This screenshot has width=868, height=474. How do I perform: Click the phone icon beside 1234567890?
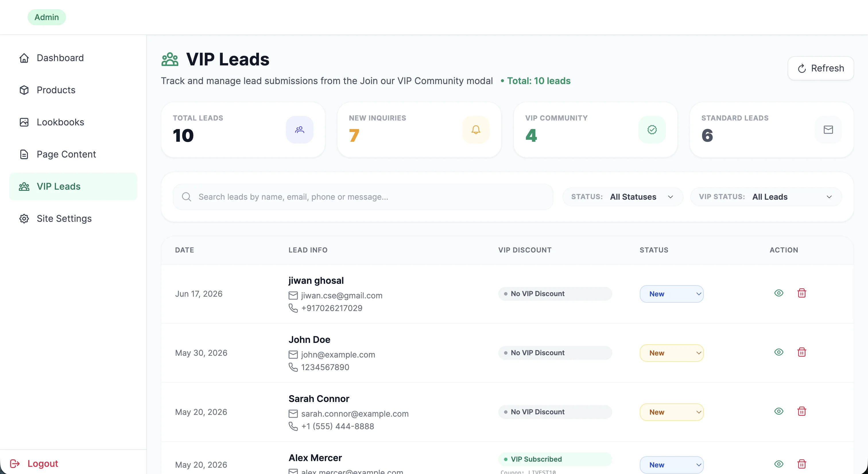(293, 367)
